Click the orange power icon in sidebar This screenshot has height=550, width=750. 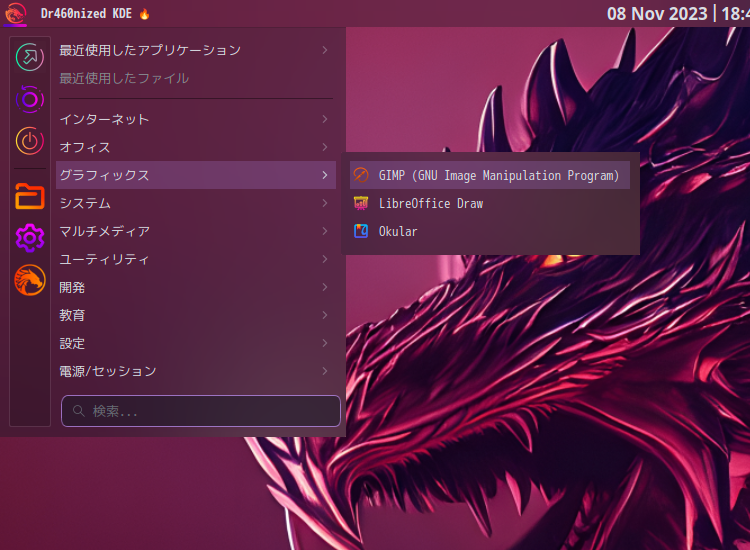click(30, 141)
